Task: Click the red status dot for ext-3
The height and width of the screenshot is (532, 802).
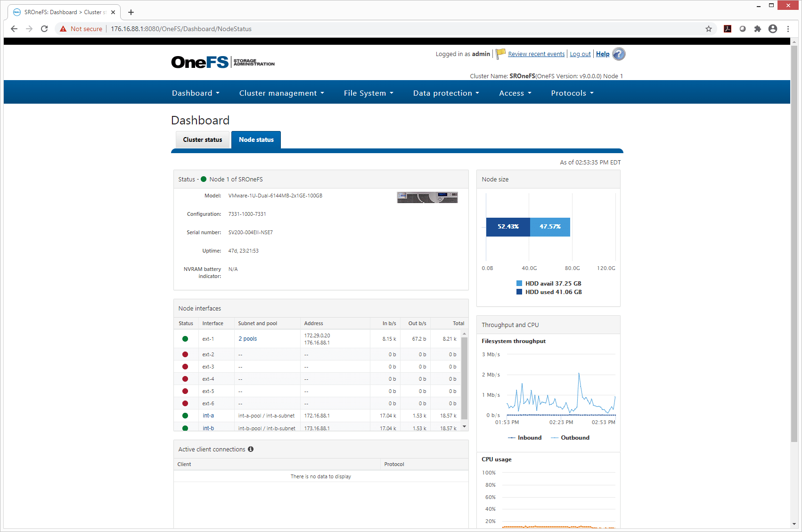Action: [x=185, y=367]
